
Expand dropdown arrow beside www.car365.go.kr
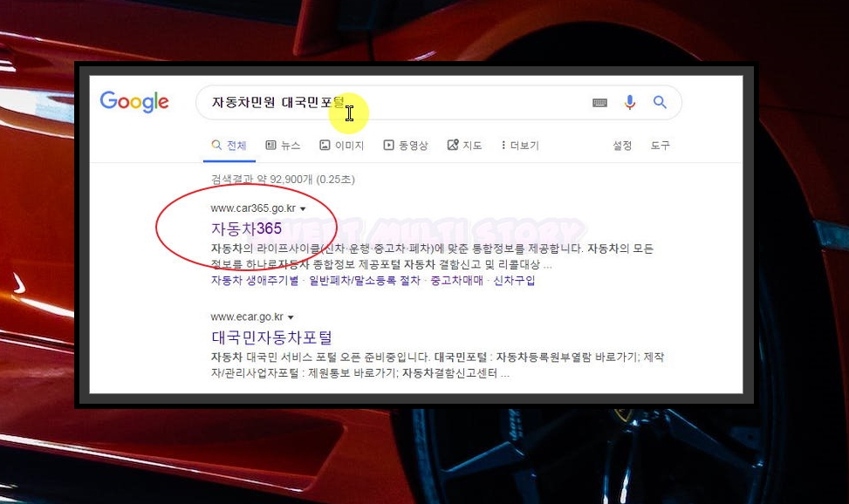[x=303, y=209]
